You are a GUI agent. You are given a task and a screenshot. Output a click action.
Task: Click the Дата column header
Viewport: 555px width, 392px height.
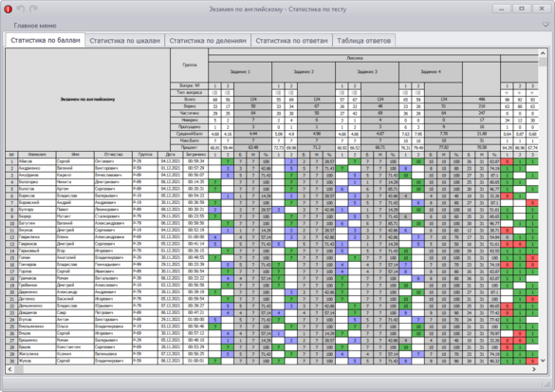(170, 155)
